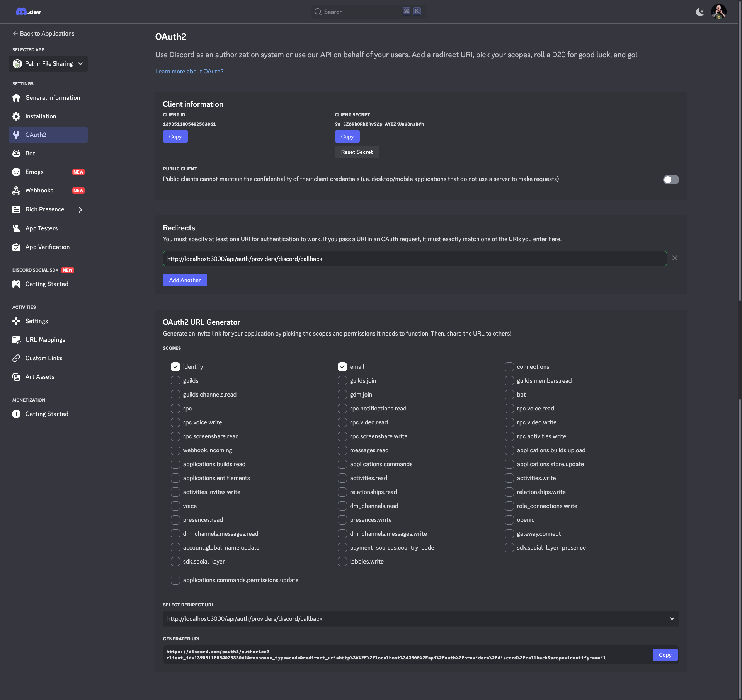This screenshot has width=742, height=700.
Task: Open Learn more about OAuth2 link
Action: (189, 72)
